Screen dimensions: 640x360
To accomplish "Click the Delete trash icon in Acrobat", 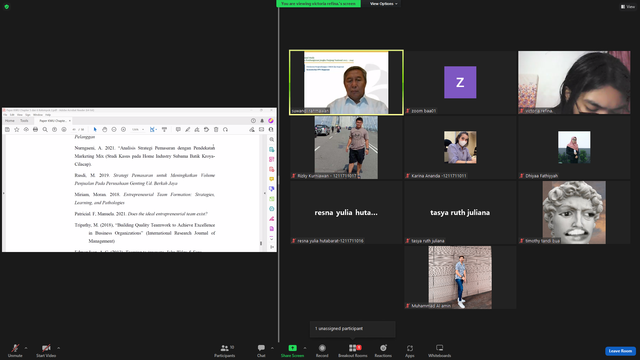I will [216, 129].
